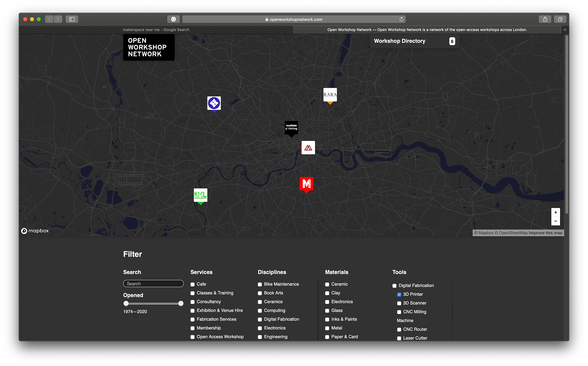Enable the Ceramics discipline filter
This screenshot has width=588, height=366.
pyautogui.click(x=260, y=302)
